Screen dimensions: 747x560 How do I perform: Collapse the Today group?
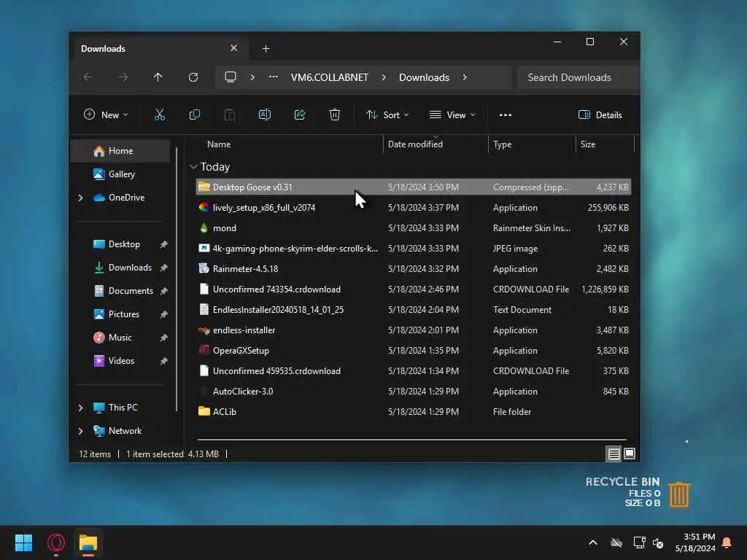point(193,167)
